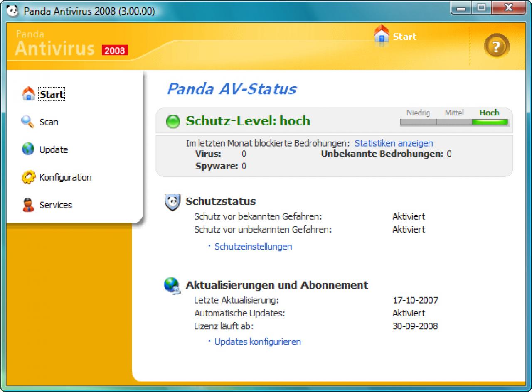Minimize the Panda Antivirus window

click(x=461, y=9)
